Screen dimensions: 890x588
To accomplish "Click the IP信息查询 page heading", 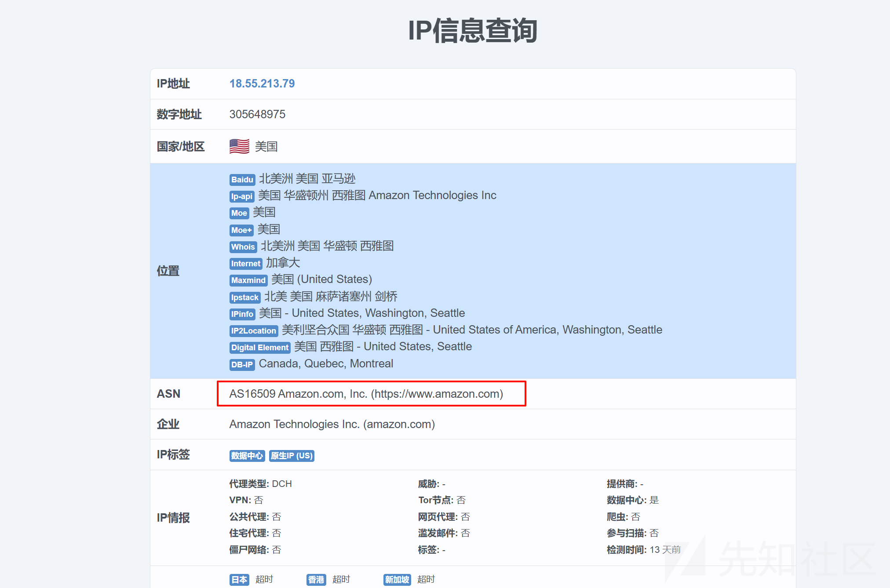I will (x=473, y=31).
